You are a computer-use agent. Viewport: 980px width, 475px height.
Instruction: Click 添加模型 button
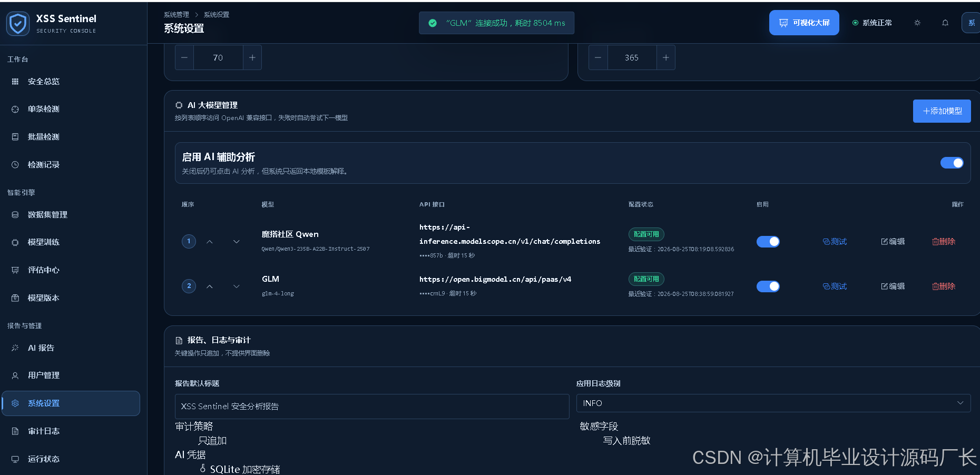point(942,111)
